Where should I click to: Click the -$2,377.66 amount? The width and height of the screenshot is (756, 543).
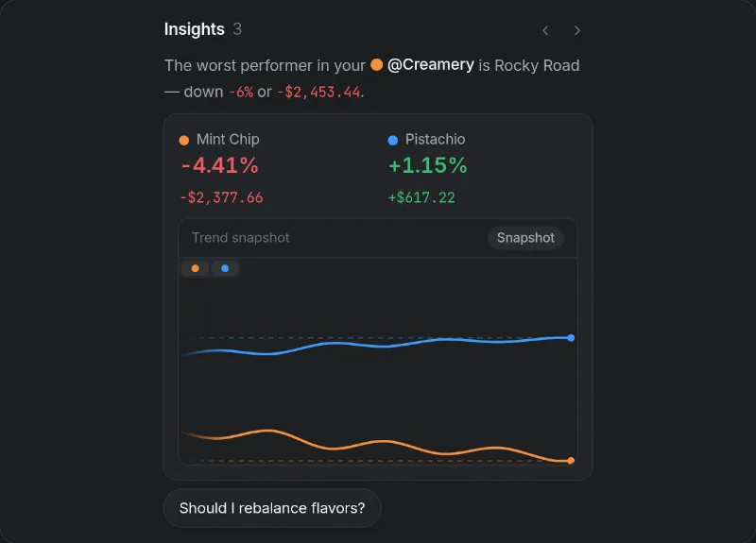tap(221, 197)
